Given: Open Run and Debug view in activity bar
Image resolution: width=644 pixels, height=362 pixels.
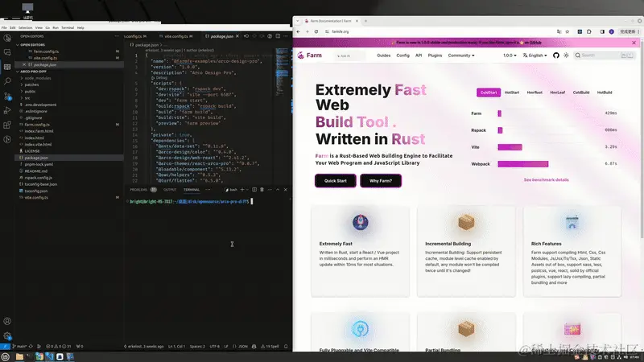Looking at the screenshot, I should pos(7,110).
